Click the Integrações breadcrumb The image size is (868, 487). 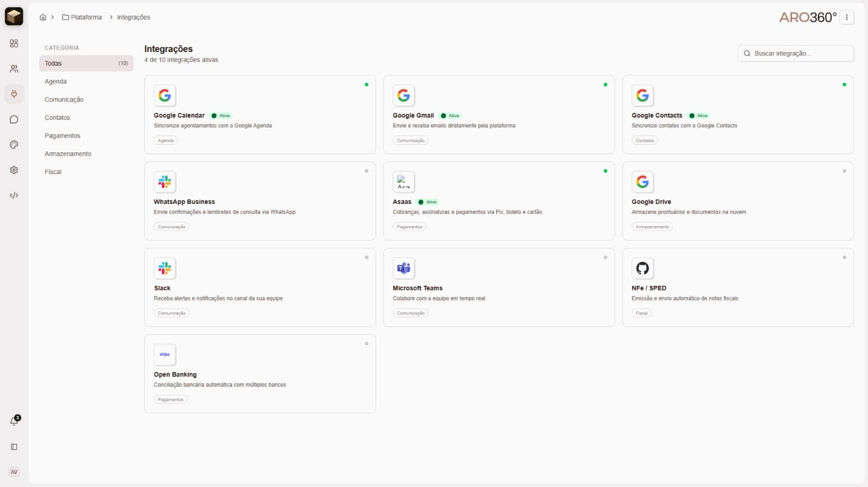[133, 17]
